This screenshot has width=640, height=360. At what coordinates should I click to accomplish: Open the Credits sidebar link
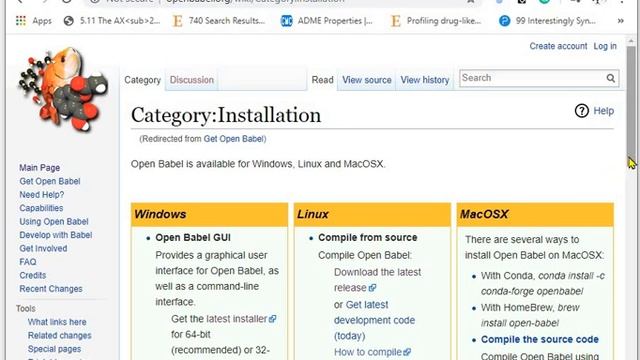pos(33,276)
